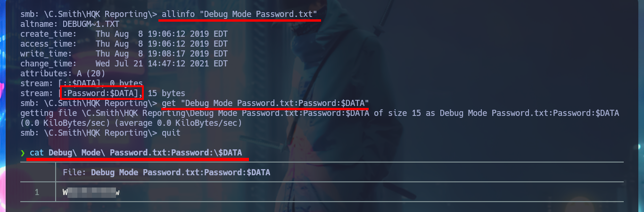Click the cat command word
Screen dimensions: 644x212
pyautogui.click(x=37, y=153)
